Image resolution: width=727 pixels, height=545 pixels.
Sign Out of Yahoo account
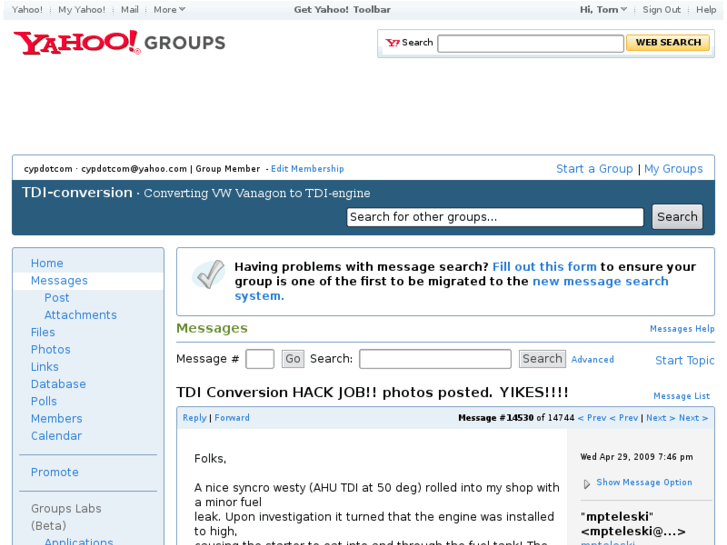tap(661, 9)
